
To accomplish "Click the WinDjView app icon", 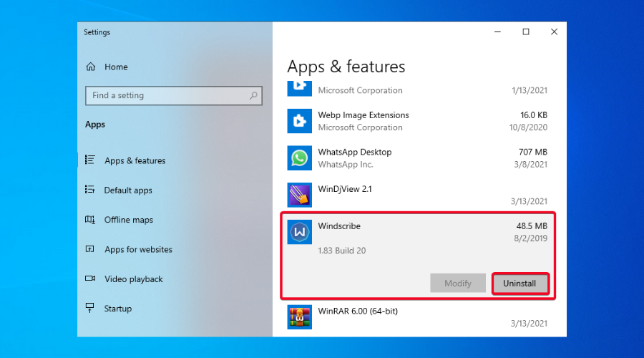I will coord(299,195).
